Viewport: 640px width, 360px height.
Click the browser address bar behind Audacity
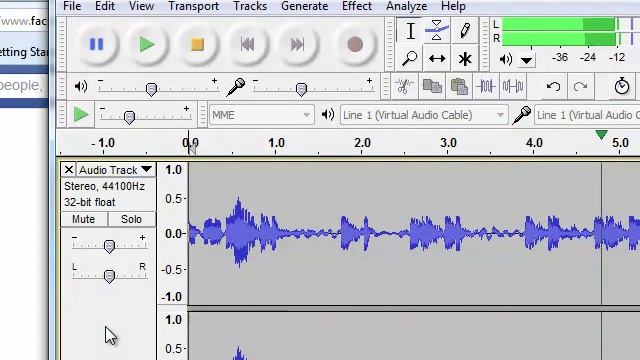pos(24,21)
